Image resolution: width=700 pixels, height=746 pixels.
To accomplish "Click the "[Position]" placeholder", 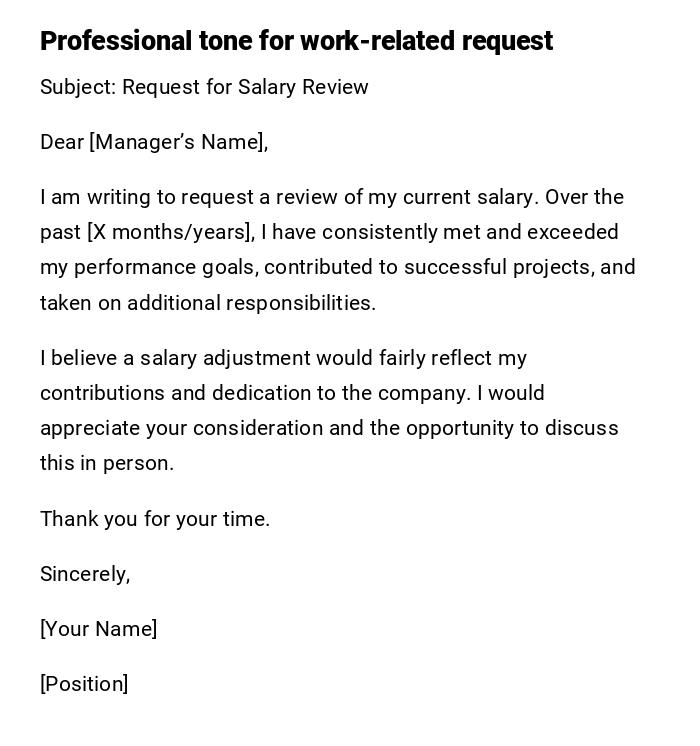I will pos(84,684).
